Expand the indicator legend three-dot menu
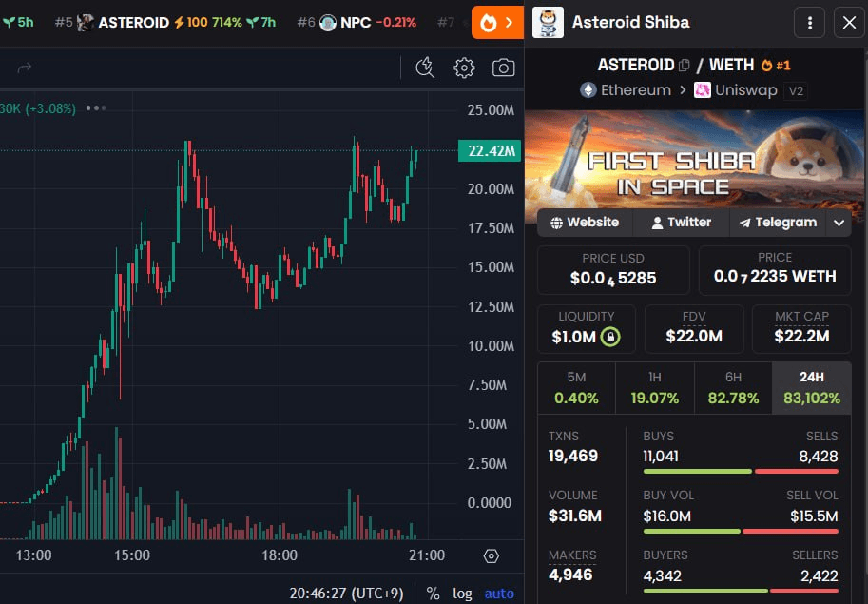Image resolution: width=868 pixels, height=604 pixels. (96, 108)
